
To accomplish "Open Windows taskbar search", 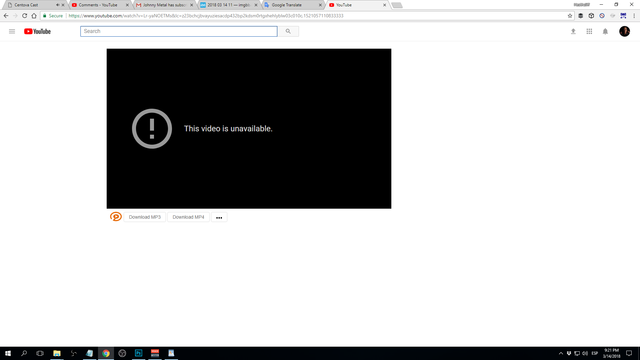I will [24, 353].
